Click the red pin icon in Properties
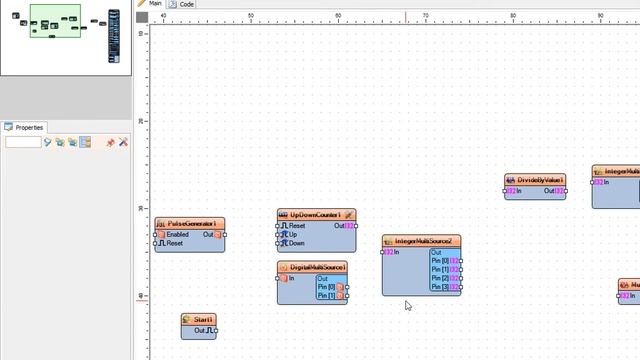Viewport: 640px width, 360px height. 110,142
